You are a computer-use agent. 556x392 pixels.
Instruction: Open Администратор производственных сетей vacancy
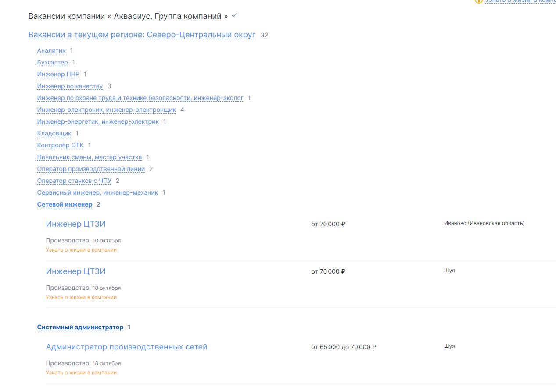[126, 347]
